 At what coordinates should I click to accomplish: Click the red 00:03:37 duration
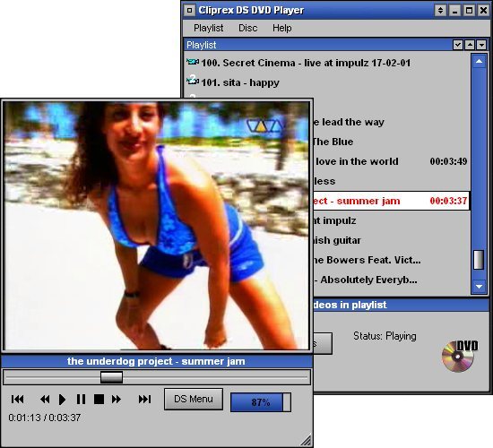point(448,201)
